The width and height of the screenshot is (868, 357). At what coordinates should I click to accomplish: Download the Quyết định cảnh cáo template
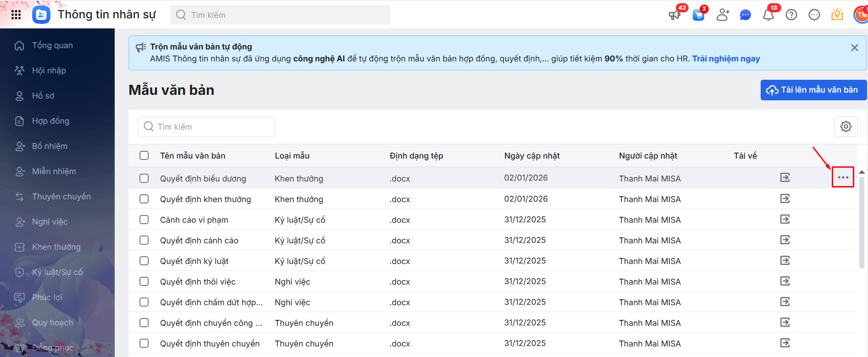785,240
